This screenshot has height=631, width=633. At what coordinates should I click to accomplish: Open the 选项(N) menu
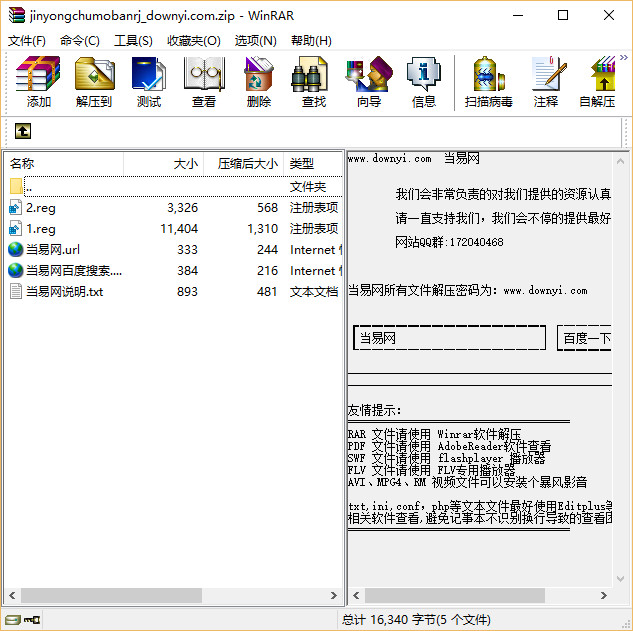pyautogui.click(x=256, y=41)
